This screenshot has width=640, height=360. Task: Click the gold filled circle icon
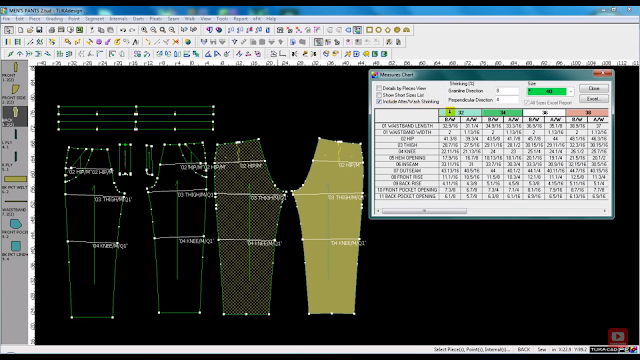(x=397, y=30)
